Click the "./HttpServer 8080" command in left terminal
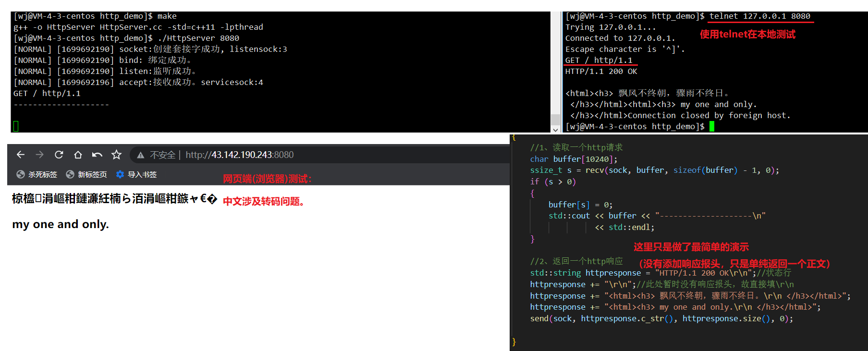Viewport: 868px width, 351px height. click(198, 38)
